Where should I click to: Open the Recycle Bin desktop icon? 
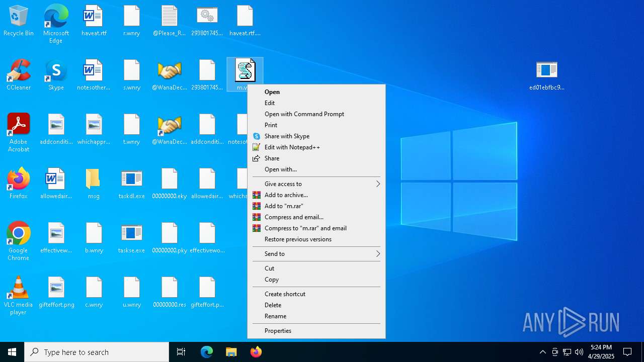tap(19, 21)
